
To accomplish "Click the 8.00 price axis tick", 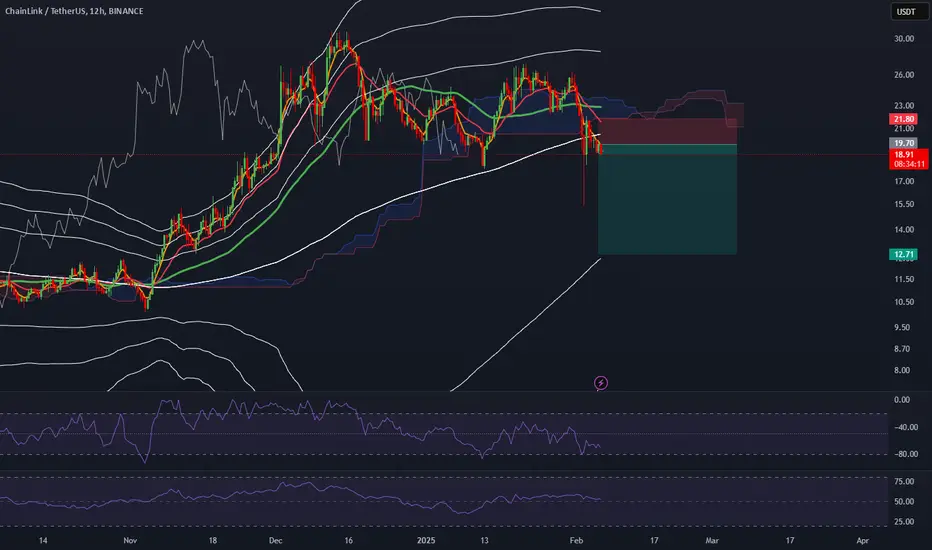I will click(904, 370).
